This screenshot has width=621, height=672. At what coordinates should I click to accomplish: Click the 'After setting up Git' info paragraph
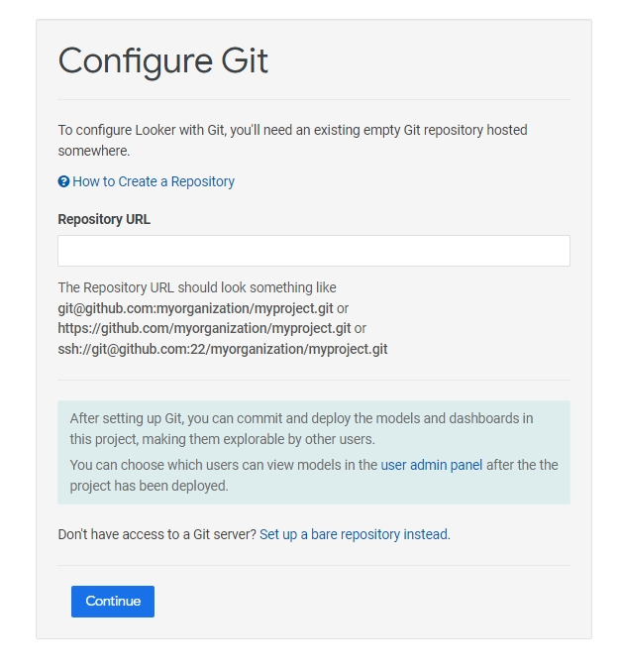(x=301, y=418)
